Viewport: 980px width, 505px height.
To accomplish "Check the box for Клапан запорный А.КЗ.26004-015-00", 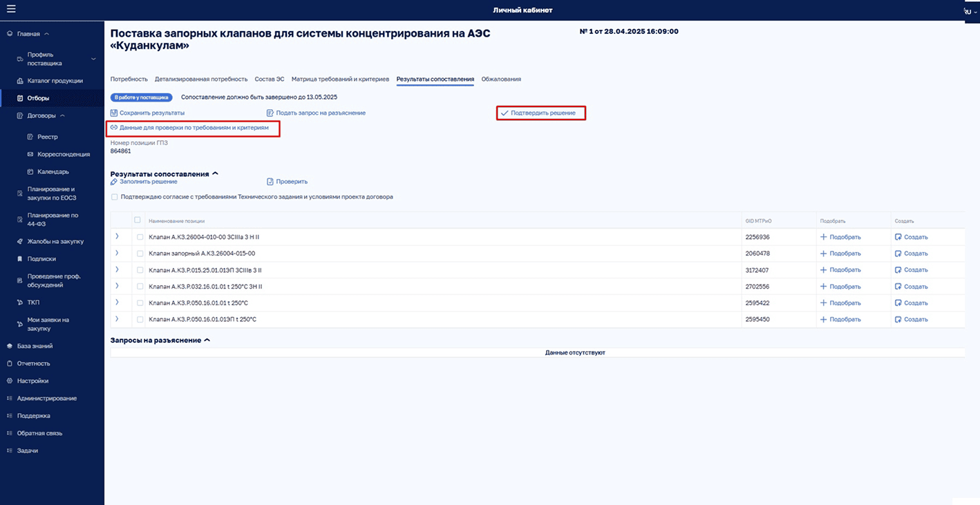I will point(140,254).
